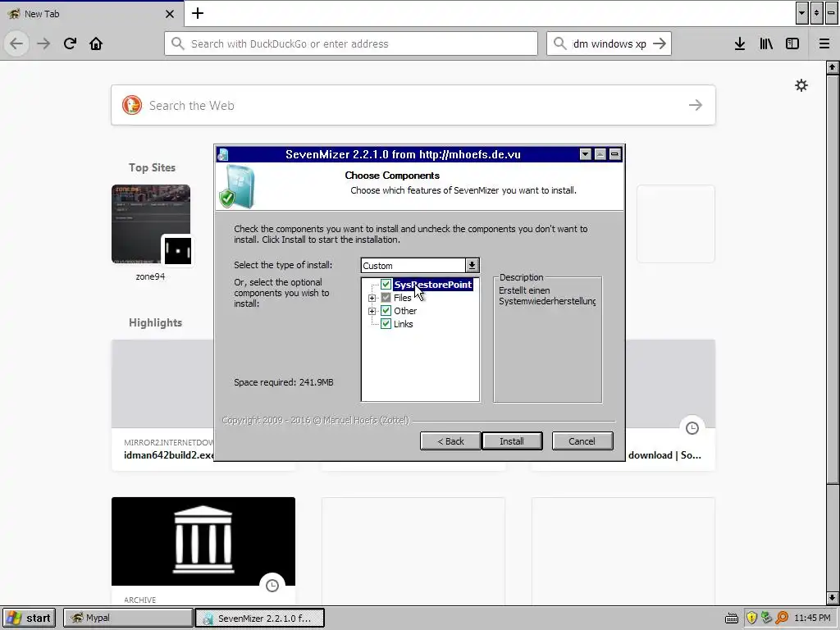Select the Files tree item label
840x630 pixels.
coord(402,297)
